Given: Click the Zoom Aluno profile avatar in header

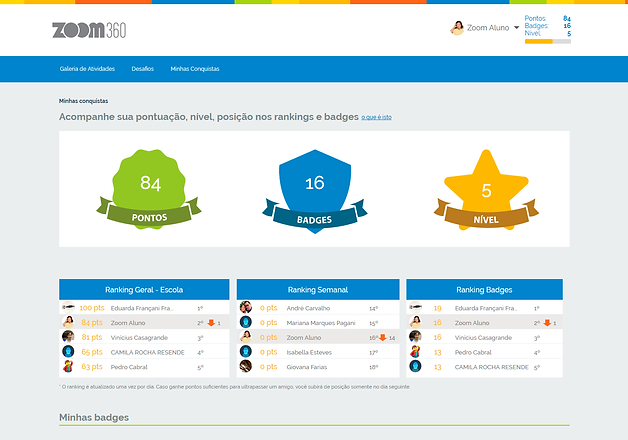Looking at the screenshot, I should pyautogui.click(x=457, y=28).
